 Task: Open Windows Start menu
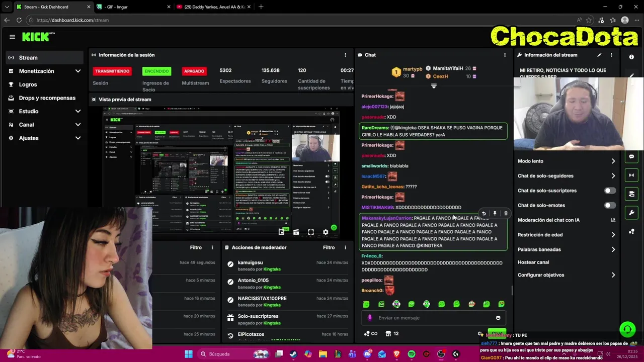pyautogui.click(x=189, y=354)
